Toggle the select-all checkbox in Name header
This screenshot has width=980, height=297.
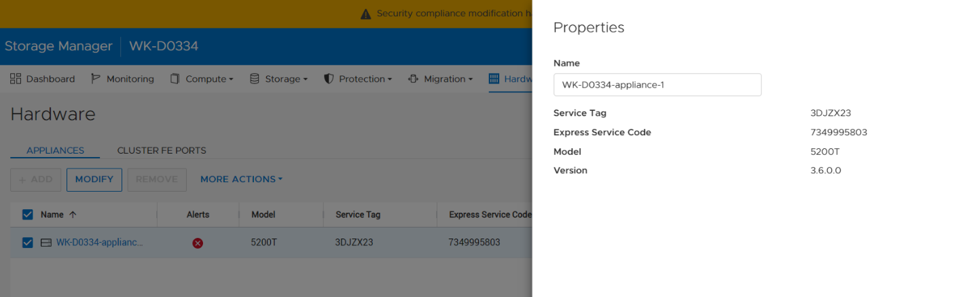pos(28,215)
